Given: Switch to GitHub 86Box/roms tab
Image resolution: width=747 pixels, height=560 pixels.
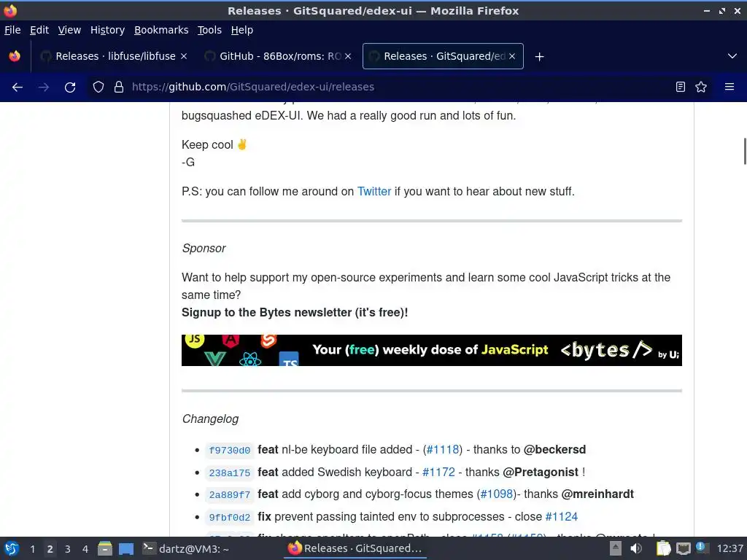Looking at the screenshot, I should pyautogui.click(x=279, y=56).
